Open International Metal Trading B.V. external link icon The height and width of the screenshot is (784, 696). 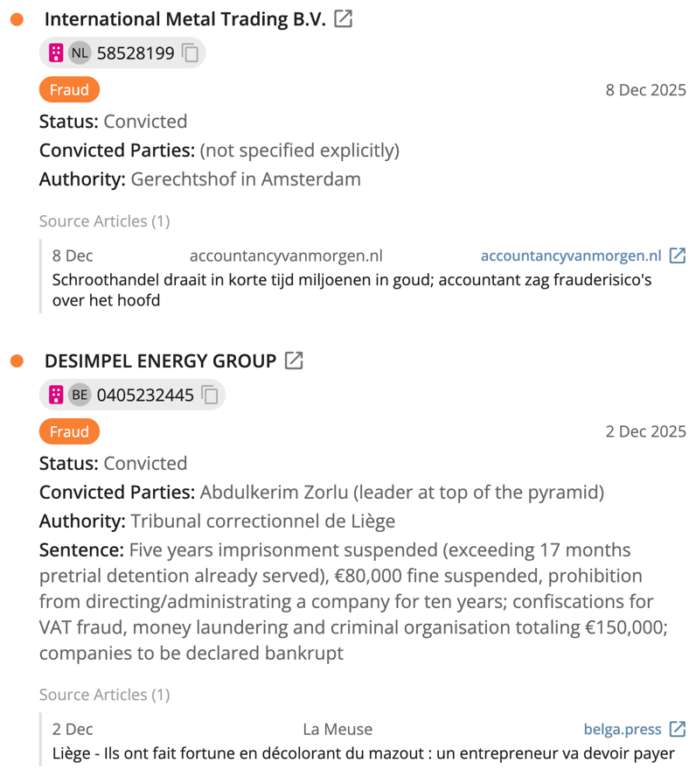click(x=344, y=18)
